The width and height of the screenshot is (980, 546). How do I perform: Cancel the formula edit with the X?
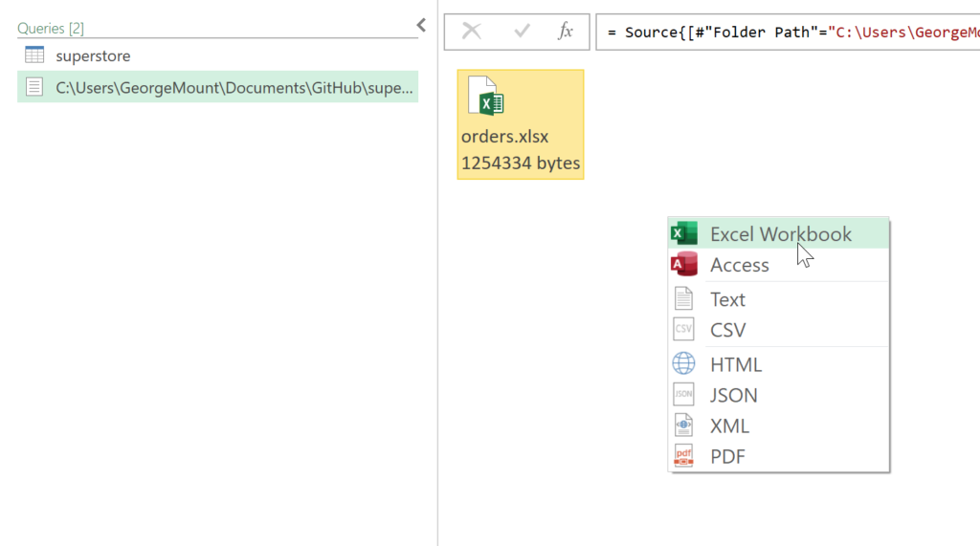tap(471, 32)
